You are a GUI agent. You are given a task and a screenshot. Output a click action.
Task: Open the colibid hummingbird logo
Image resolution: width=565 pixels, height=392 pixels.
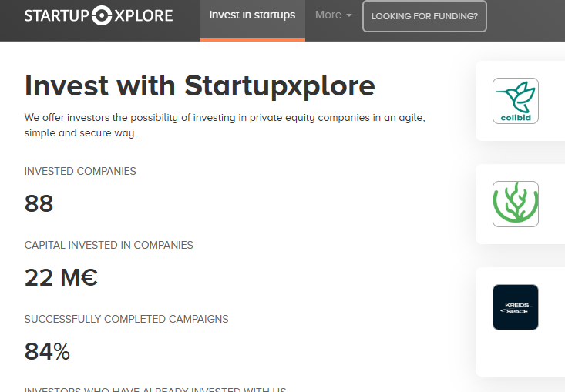[515, 101]
